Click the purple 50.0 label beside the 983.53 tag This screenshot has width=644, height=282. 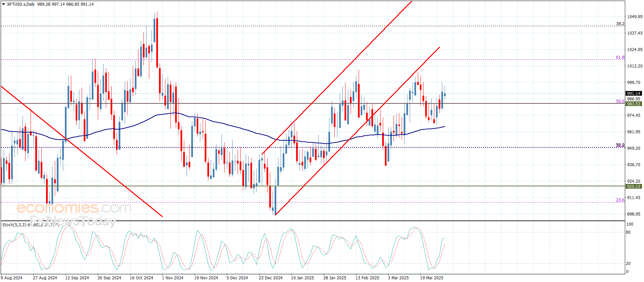click(x=620, y=101)
